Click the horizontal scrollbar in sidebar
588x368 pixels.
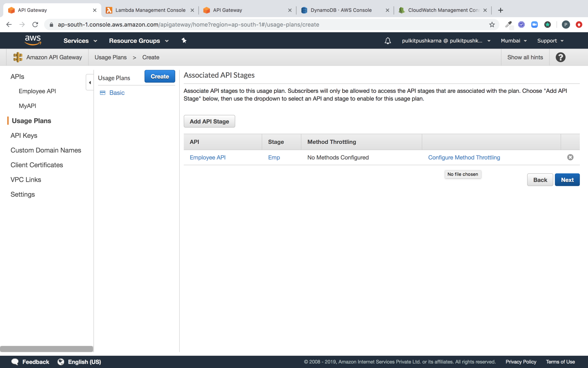coord(47,349)
